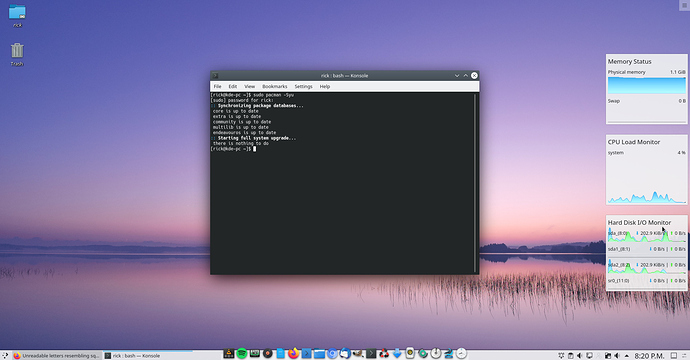This screenshot has width=690, height=360.
Task: Open the white clock dock icon
Action: click(x=461, y=353)
